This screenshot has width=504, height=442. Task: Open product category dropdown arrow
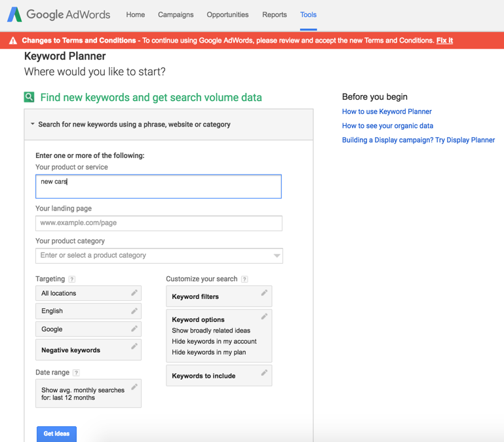277,256
